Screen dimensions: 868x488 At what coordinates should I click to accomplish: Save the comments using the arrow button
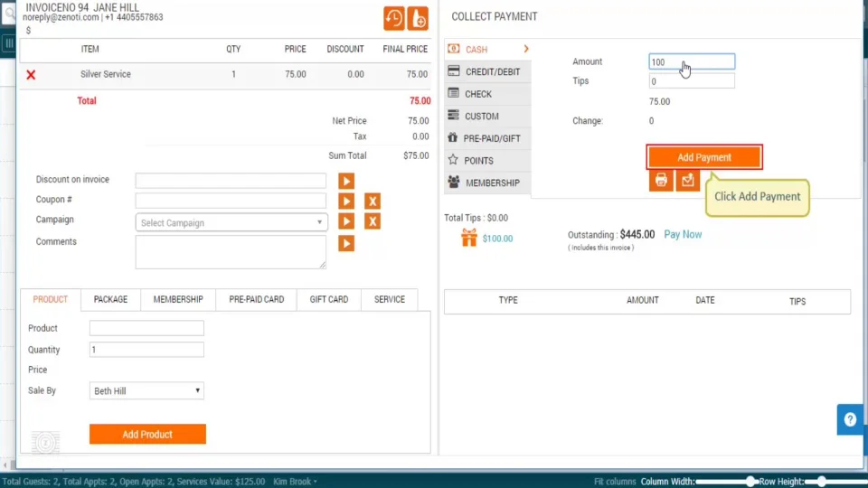(x=346, y=243)
